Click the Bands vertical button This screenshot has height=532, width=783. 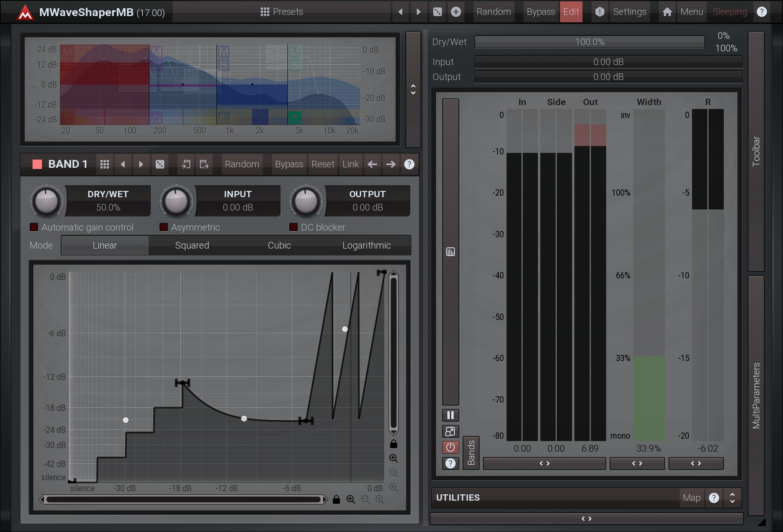coord(471,452)
